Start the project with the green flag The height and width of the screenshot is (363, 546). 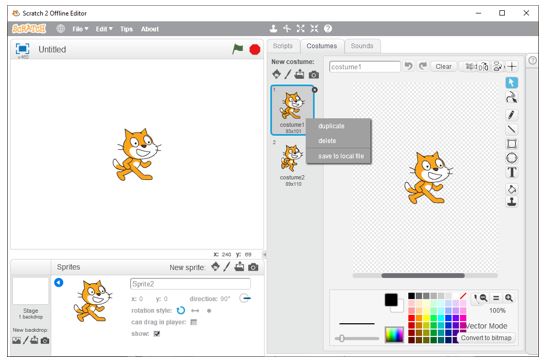pos(237,49)
